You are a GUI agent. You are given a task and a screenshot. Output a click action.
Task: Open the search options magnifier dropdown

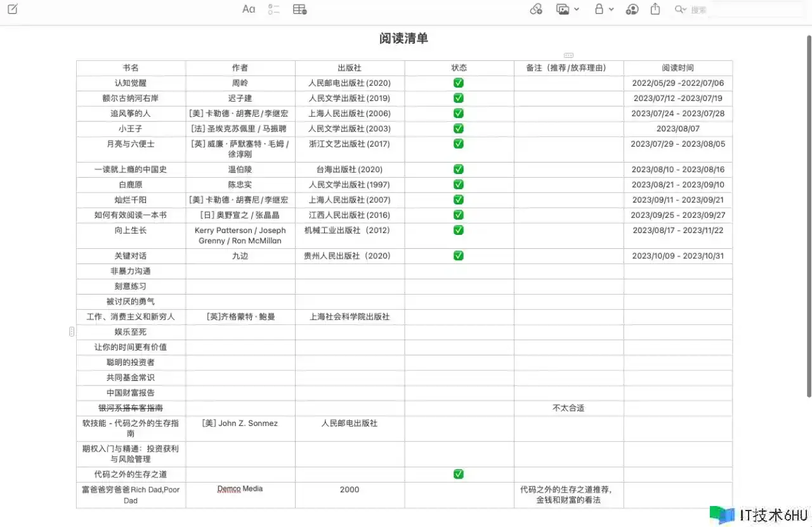point(681,9)
